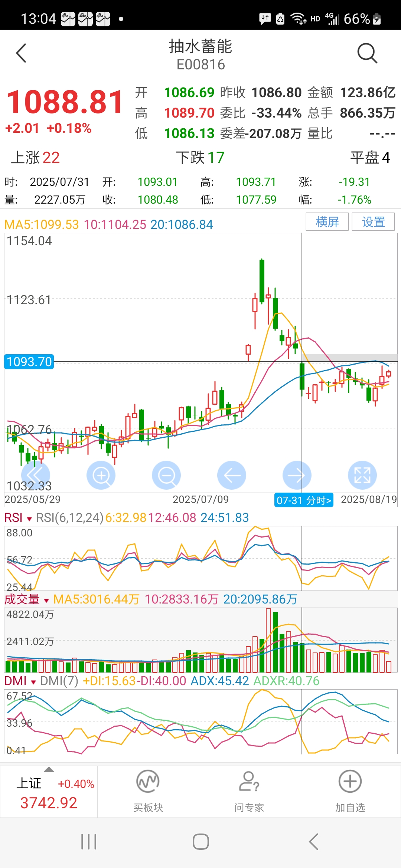
Task: Tap Android navigation back button
Action: click(313, 842)
